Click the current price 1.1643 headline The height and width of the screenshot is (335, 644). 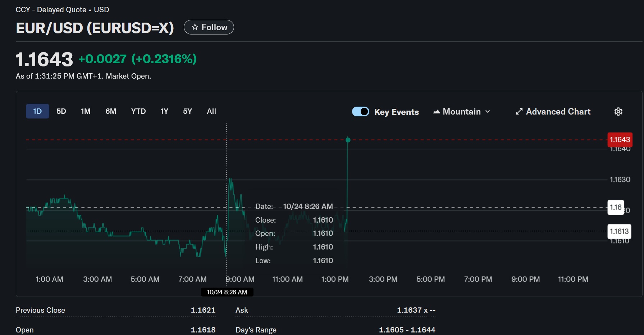(44, 59)
